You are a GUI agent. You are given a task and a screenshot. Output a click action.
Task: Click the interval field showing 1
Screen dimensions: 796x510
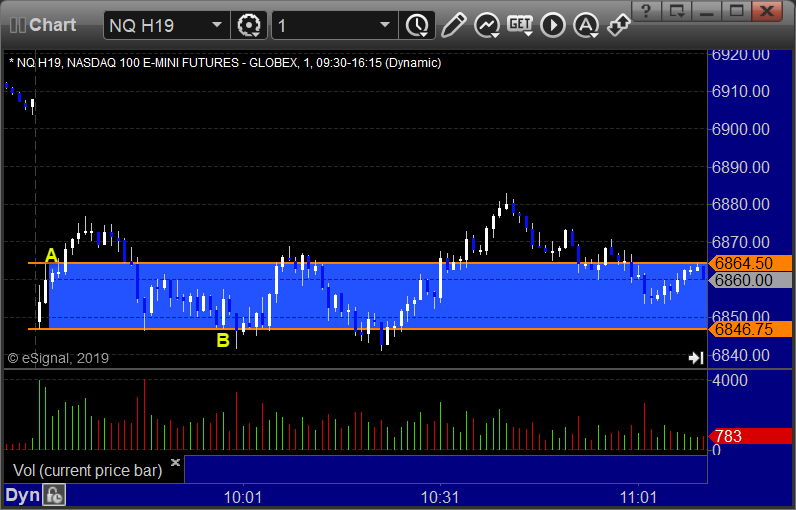pyautogui.click(x=335, y=25)
